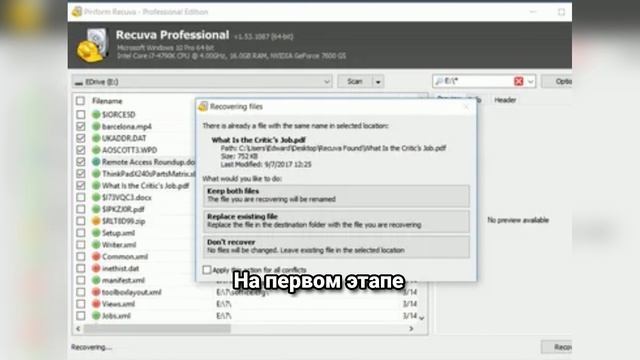Click the red status dot of inethist.dat

[x=96, y=268]
